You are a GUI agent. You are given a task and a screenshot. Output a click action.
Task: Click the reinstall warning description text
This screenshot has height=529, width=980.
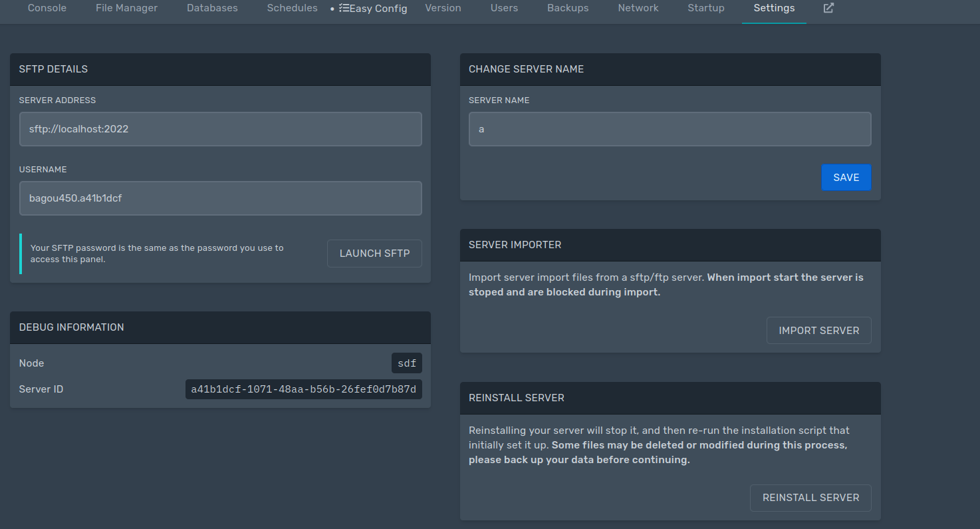coord(659,445)
